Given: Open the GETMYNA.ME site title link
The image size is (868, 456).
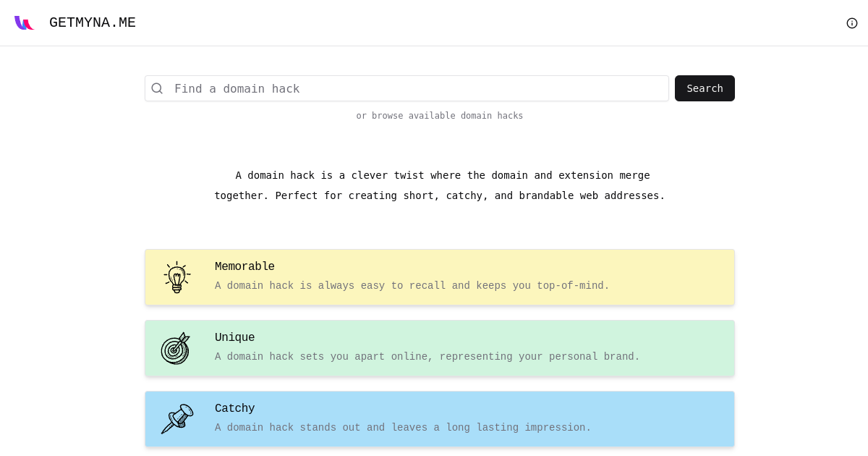Looking at the screenshot, I should (93, 23).
